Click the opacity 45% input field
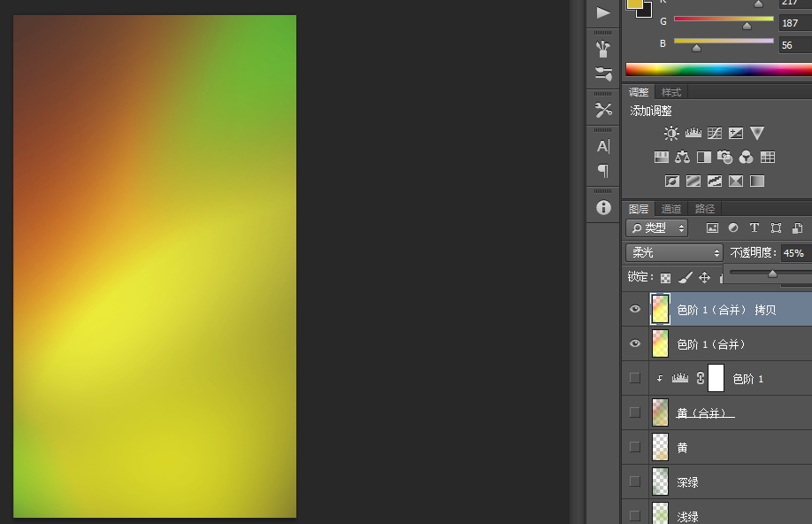Viewport: 812px width, 524px height. tap(793, 253)
